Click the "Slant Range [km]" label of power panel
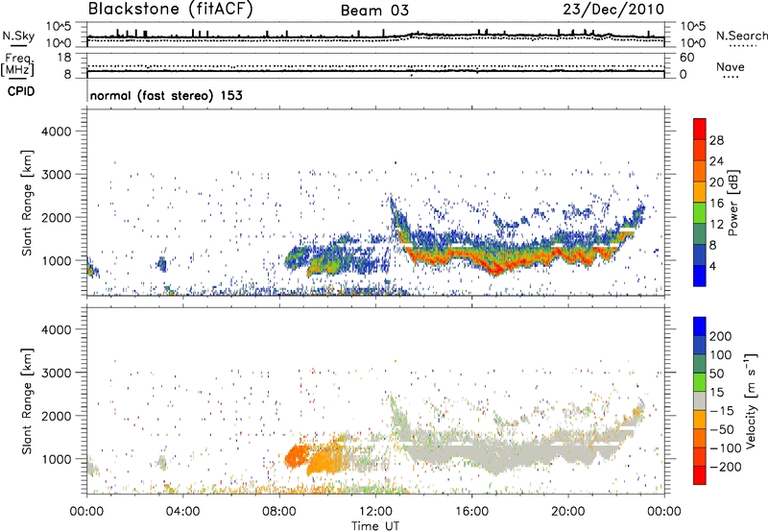The width and height of the screenshot is (768, 532). [x=27, y=203]
